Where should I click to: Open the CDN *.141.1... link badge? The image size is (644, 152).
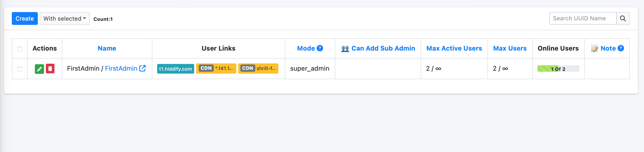216,68
